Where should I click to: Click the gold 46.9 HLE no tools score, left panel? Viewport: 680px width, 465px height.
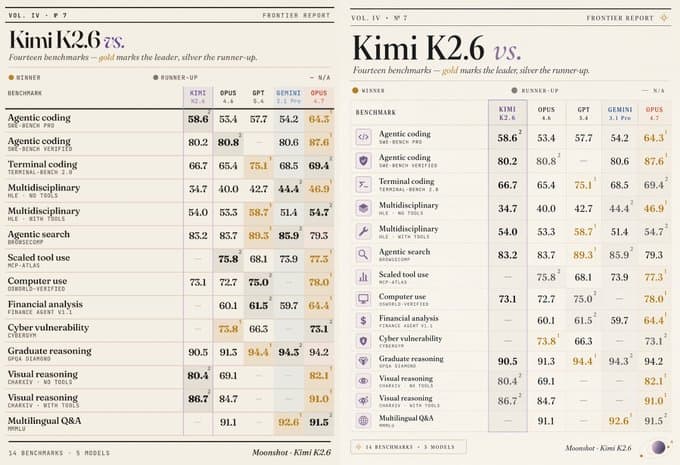point(319,189)
